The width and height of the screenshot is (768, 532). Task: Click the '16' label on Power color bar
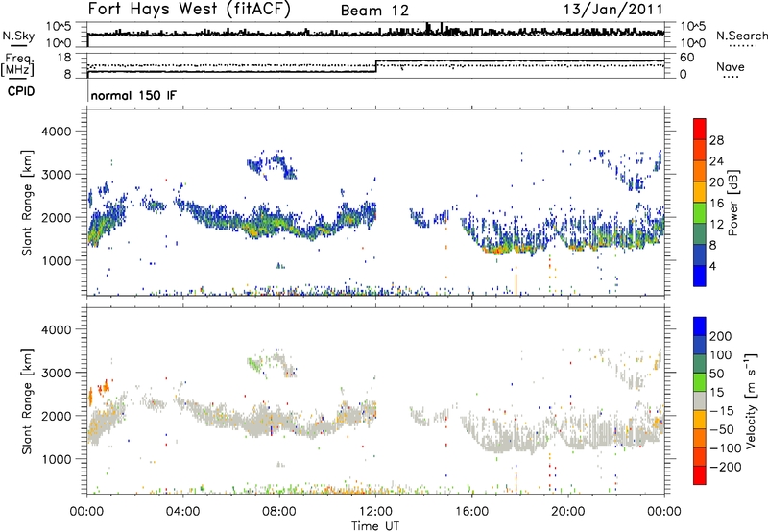[716, 204]
